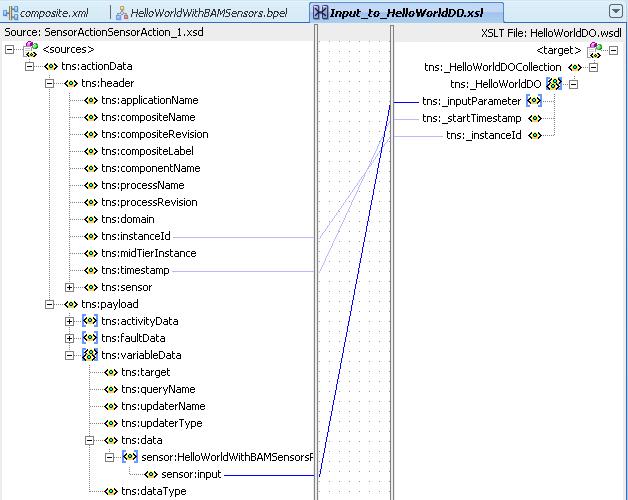The width and height of the screenshot is (628, 500).
Task: Select the tns:timestamp source element
Action: tap(135, 271)
